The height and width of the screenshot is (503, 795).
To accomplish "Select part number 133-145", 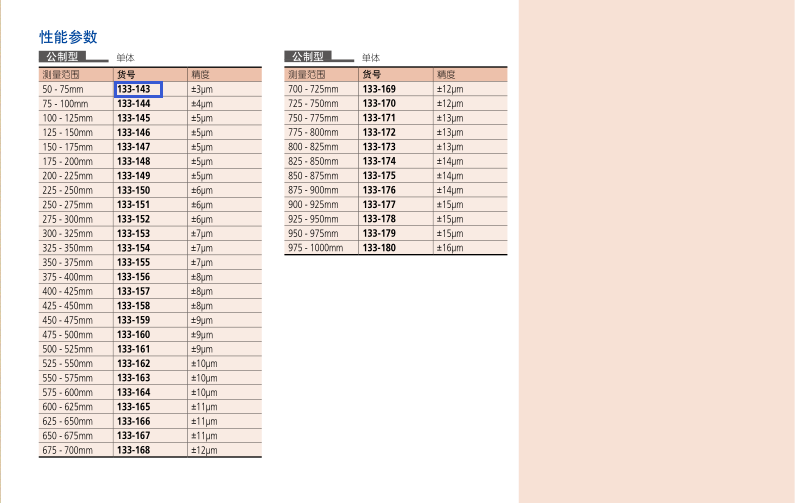I will [133, 118].
